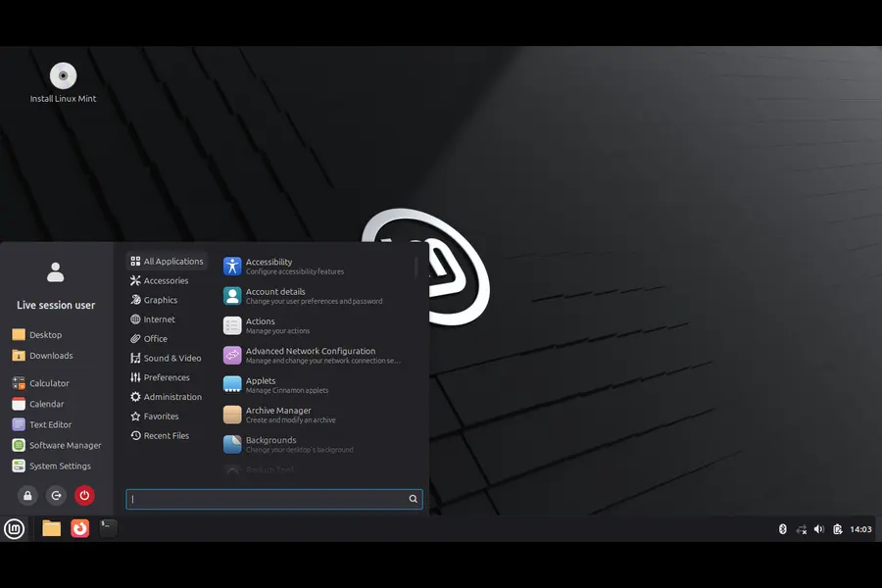Viewport: 882px width, 588px height.
Task: Click the panel clock showing 14:03
Action: pos(860,529)
